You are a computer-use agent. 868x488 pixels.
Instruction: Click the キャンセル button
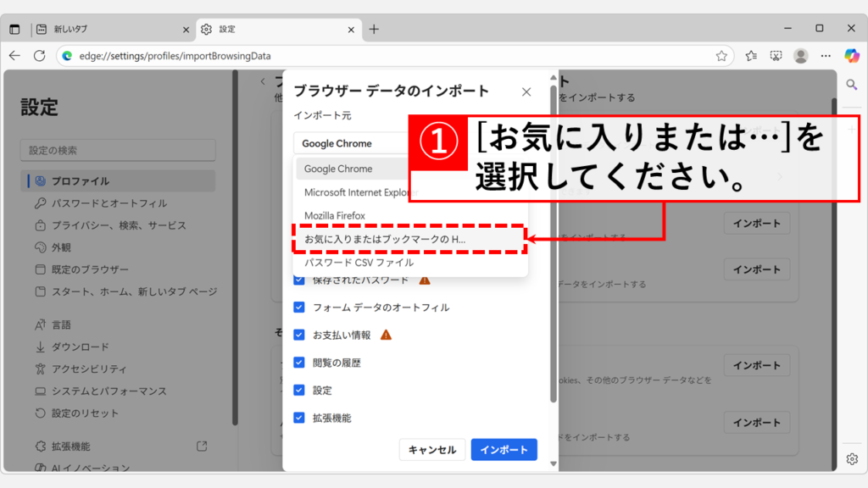(x=431, y=450)
